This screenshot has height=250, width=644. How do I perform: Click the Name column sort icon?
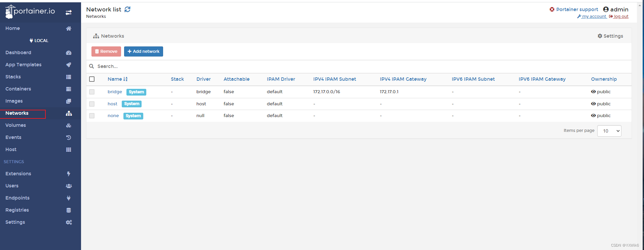click(125, 79)
